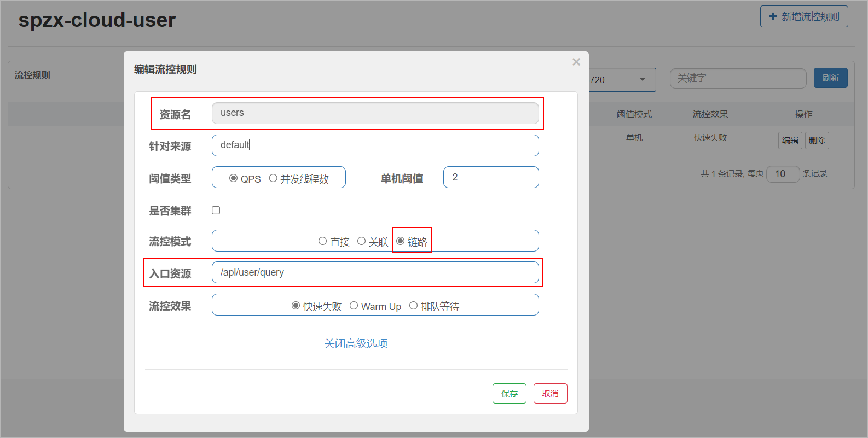The image size is (868, 438).
Task: Select the 链路 flow mode
Action: click(400, 241)
